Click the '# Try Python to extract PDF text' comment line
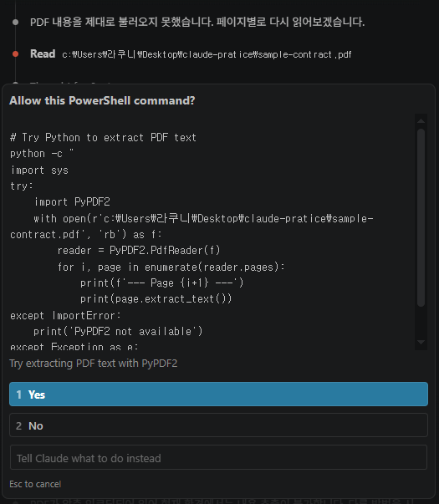 [103, 138]
